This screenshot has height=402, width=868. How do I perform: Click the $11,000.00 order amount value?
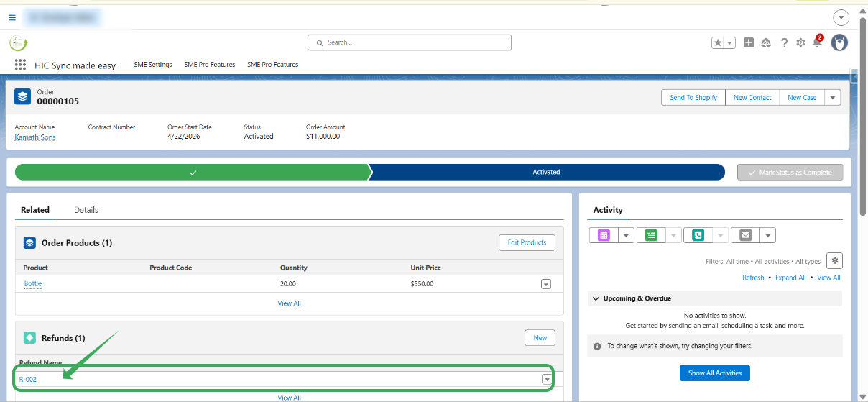(323, 137)
